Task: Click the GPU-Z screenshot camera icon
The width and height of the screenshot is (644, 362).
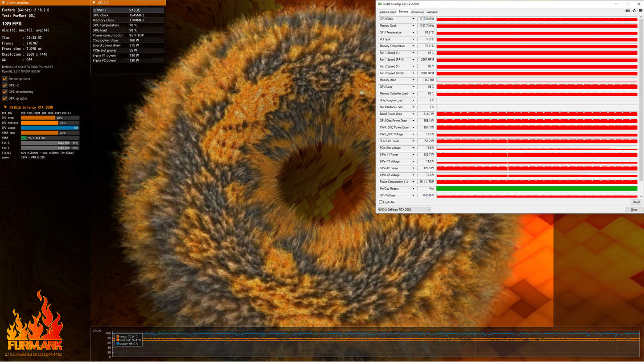Action: tap(628, 11)
